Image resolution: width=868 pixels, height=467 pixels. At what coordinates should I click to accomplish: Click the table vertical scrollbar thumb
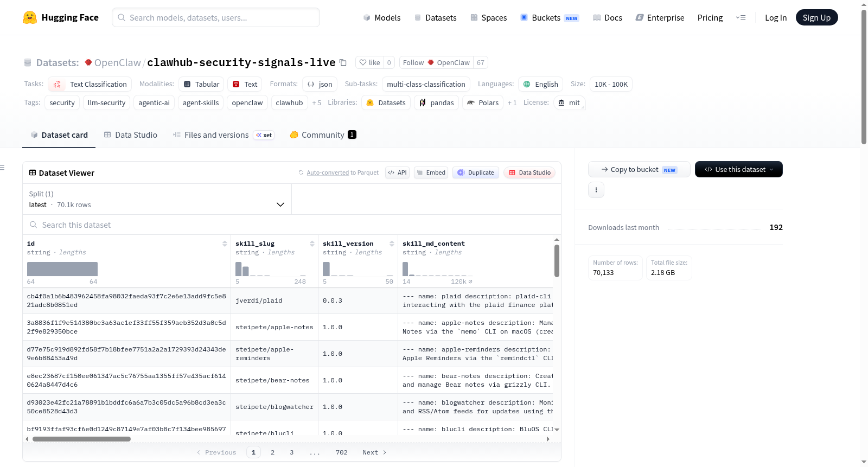pos(557,261)
